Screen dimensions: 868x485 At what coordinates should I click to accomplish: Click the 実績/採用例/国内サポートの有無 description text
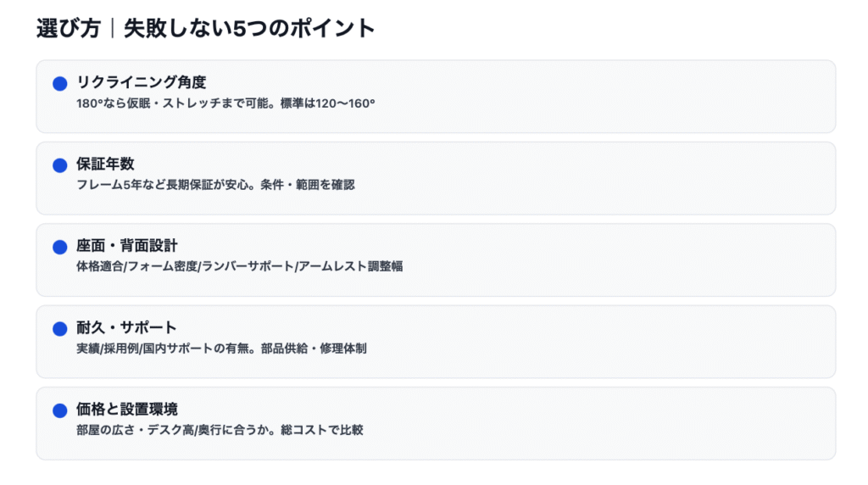(221, 348)
